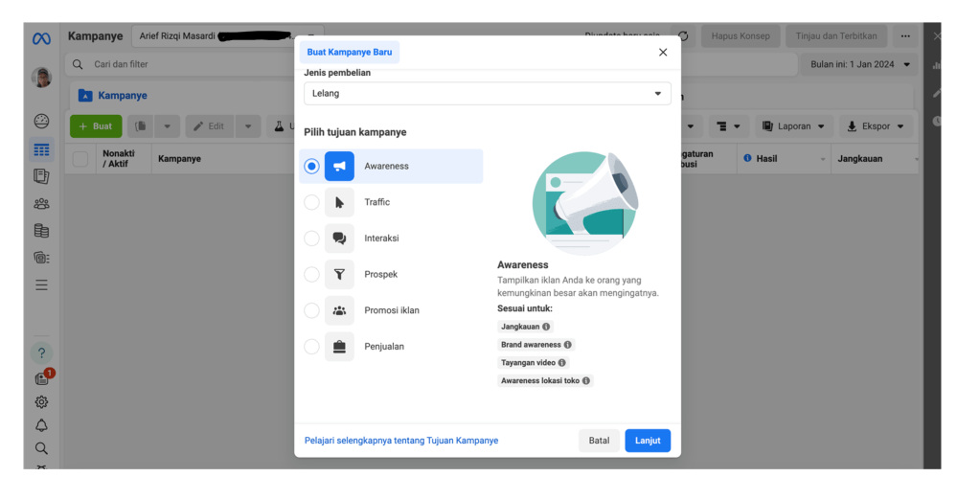The image size is (980, 500).
Task: Select the Prospek radio button
Action: [x=311, y=274]
